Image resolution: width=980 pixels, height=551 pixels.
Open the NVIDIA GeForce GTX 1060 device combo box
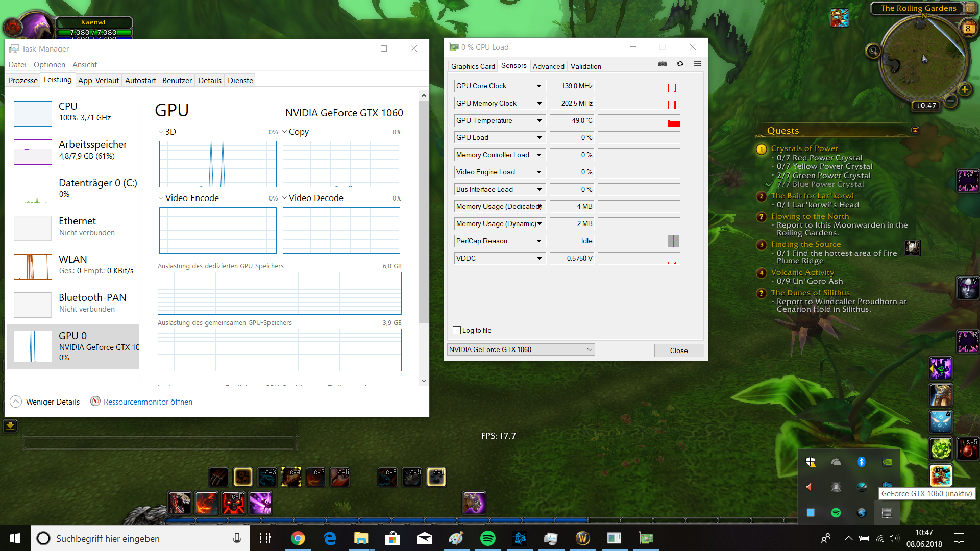[x=521, y=349]
